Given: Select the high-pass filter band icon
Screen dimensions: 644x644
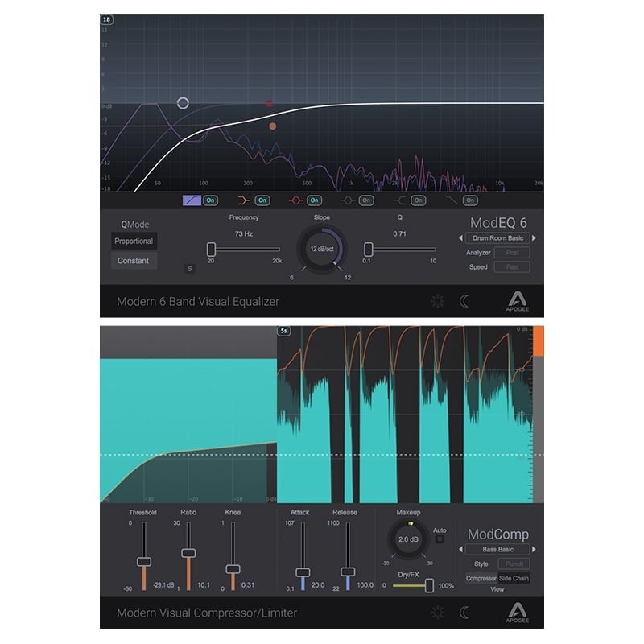Looking at the screenshot, I should 192,200.
